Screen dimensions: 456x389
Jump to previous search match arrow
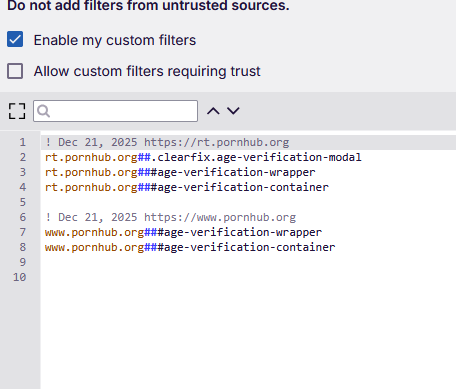[x=213, y=111]
